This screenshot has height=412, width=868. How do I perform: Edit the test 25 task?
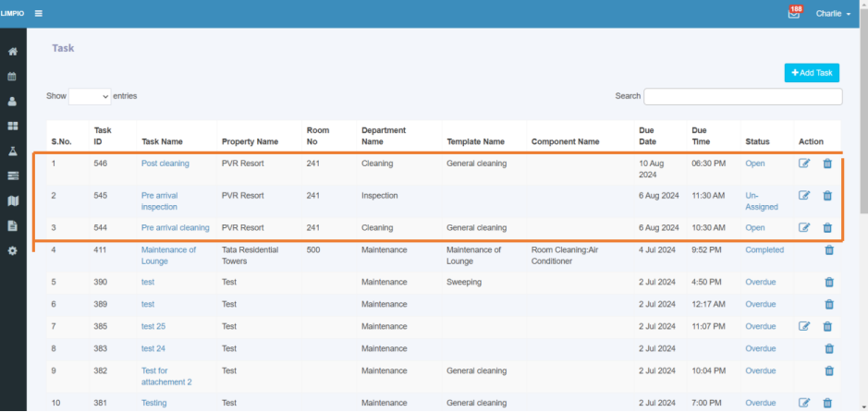click(804, 327)
